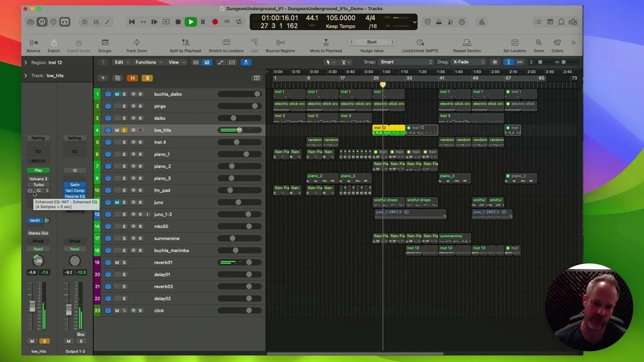644x362 pixels.
Task: Open Editors pencil icon
Action: [107, 22]
